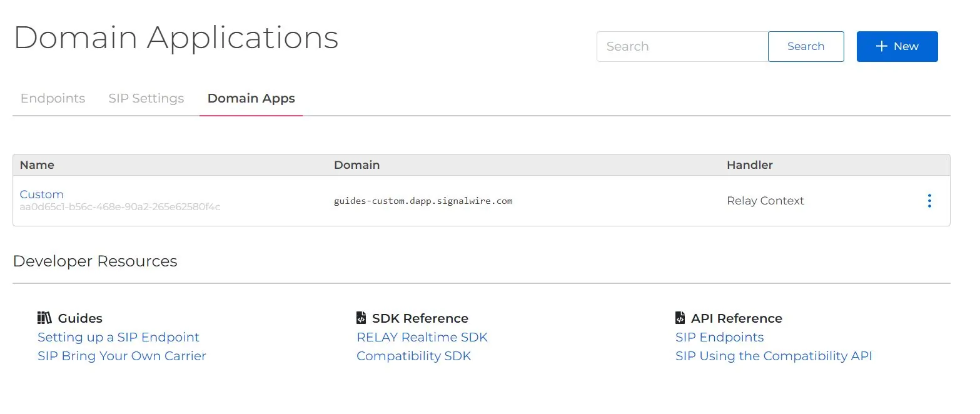Switch to the SIP Settings tab
Viewport: 980px width, 414px height.
(146, 98)
